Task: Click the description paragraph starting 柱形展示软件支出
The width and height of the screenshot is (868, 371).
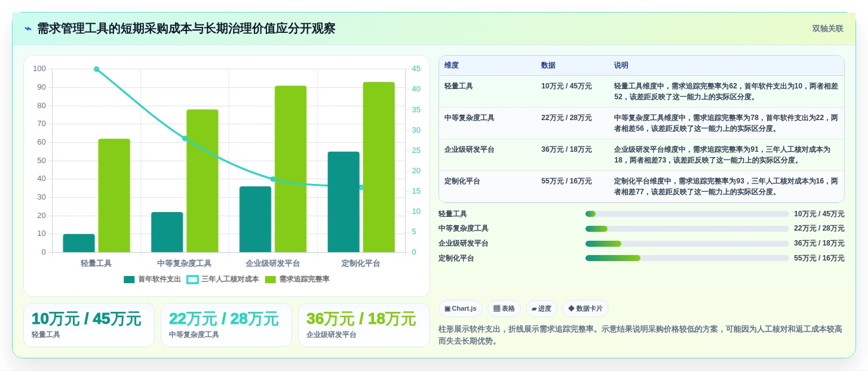Action: coord(640,335)
